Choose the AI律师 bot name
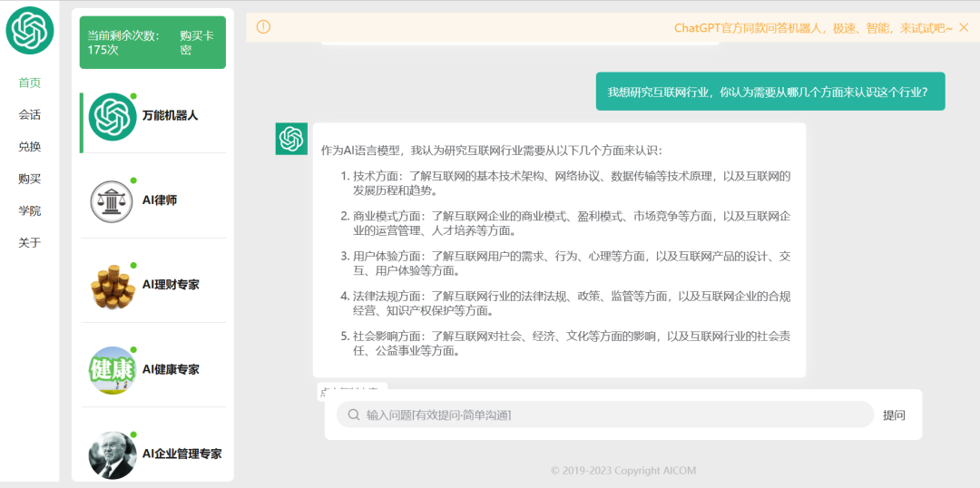The height and width of the screenshot is (488, 980). tap(160, 200)
